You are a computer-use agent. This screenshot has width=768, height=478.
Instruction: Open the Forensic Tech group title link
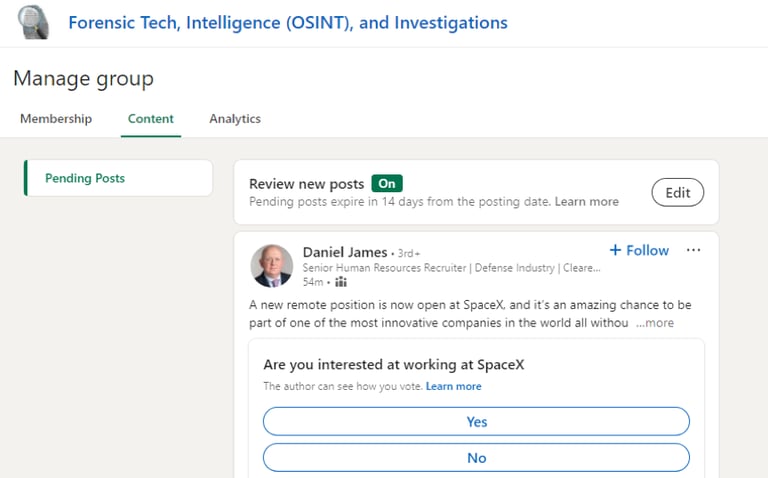point(288,23)
